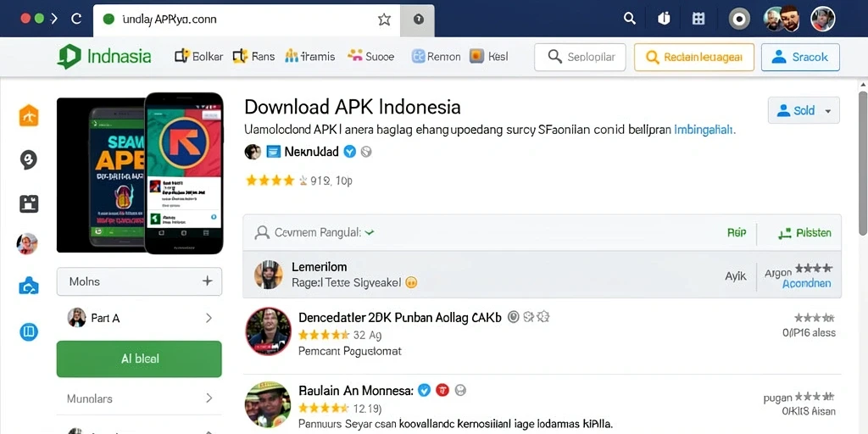This screenshot has height=434, width=868.
Task: Open the Bolkar menu item
Action: tap(198, 57)
